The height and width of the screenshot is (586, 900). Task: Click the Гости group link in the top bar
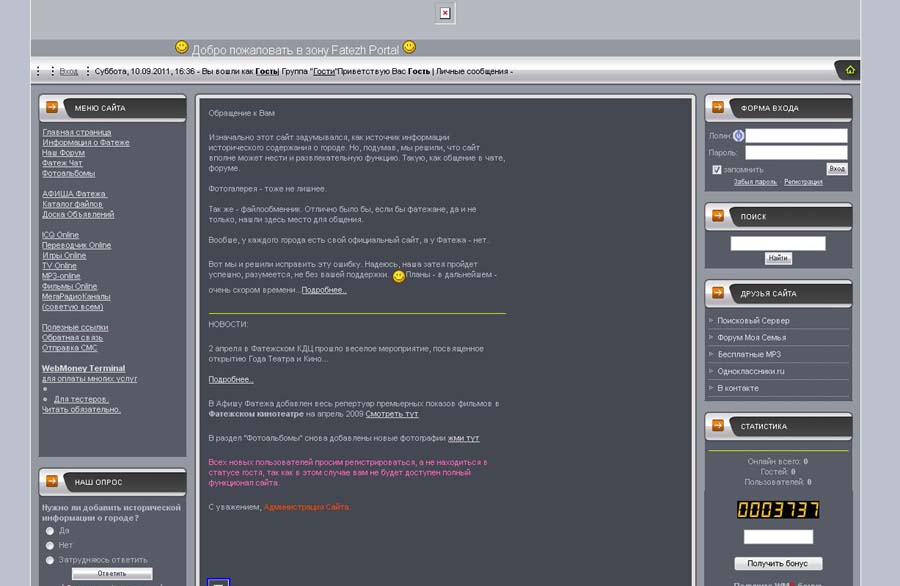pyautogui.click(x=324, y=71)
